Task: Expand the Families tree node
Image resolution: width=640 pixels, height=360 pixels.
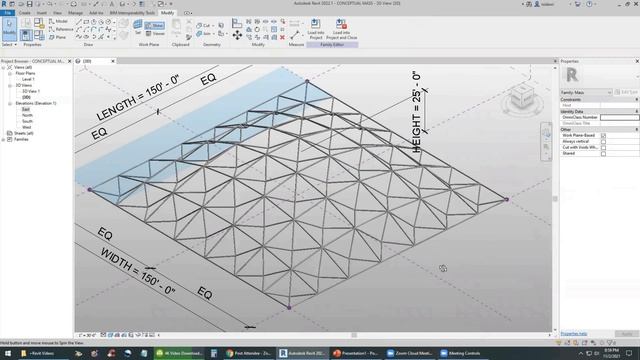Action: pos(4,140)
